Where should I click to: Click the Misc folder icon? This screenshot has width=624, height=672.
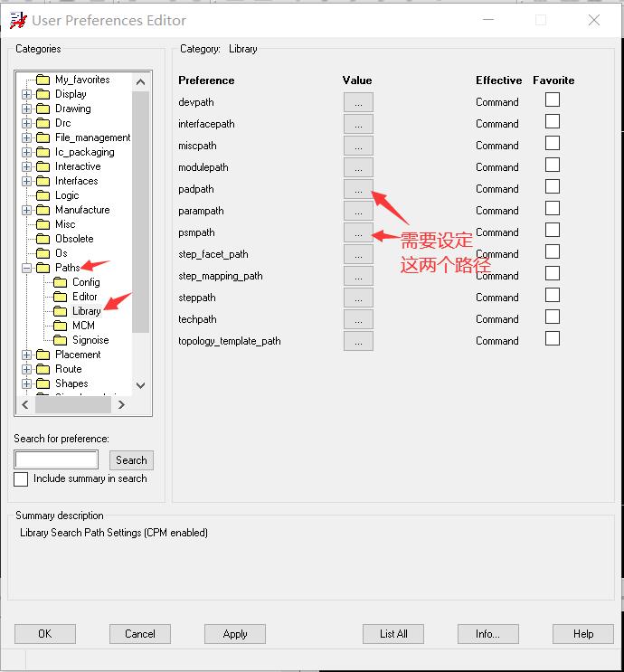click(43, 224)
